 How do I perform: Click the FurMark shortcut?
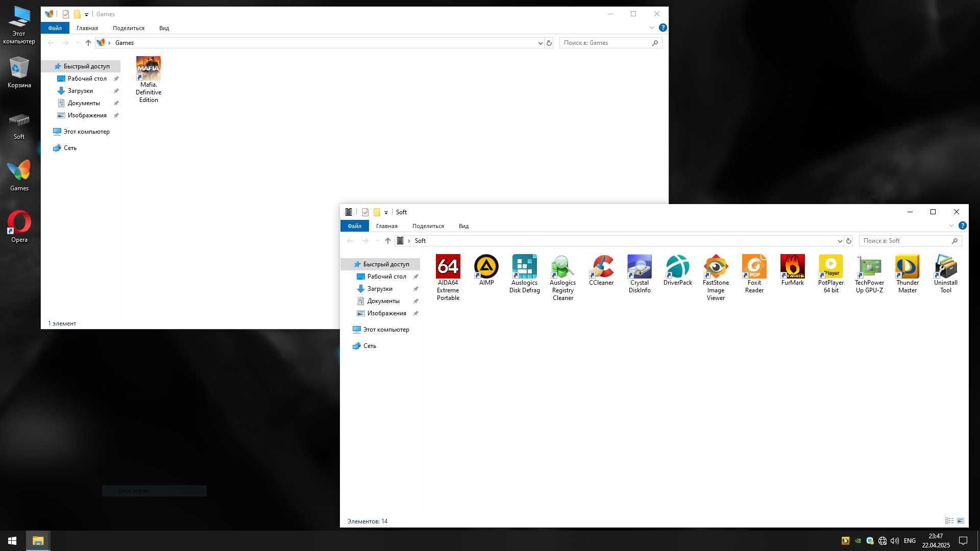[x=792, y=270]
